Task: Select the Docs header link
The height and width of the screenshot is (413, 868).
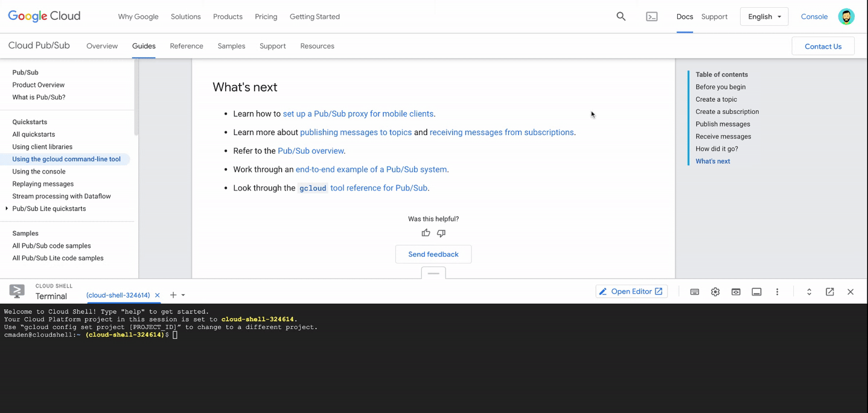Action: (x=685, y=16)
